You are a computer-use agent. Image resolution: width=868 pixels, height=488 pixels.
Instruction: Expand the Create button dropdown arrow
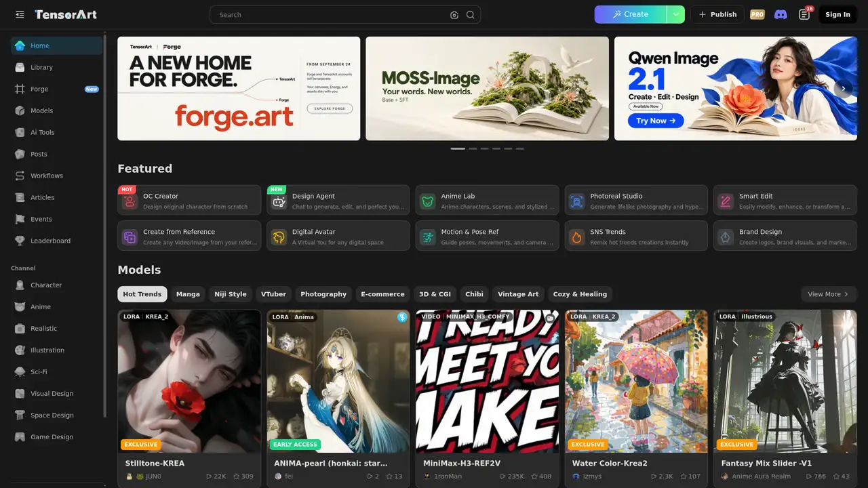675,14
